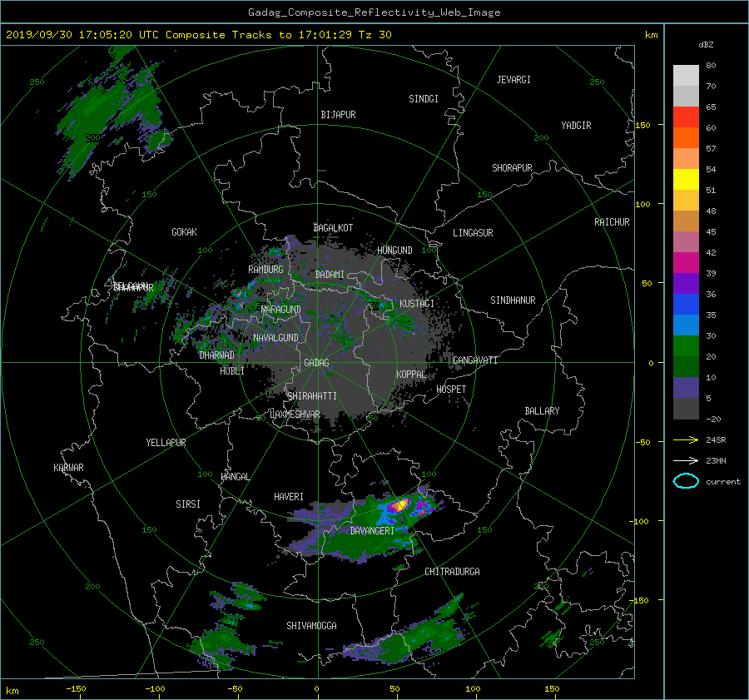Click the DAVANGERI city label

pos(372,531)
